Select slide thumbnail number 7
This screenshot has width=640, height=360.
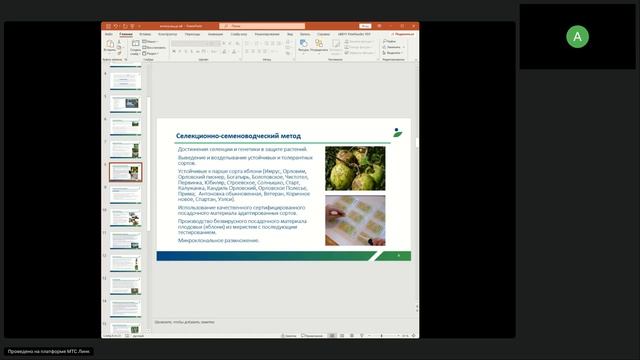click(126, 150)
